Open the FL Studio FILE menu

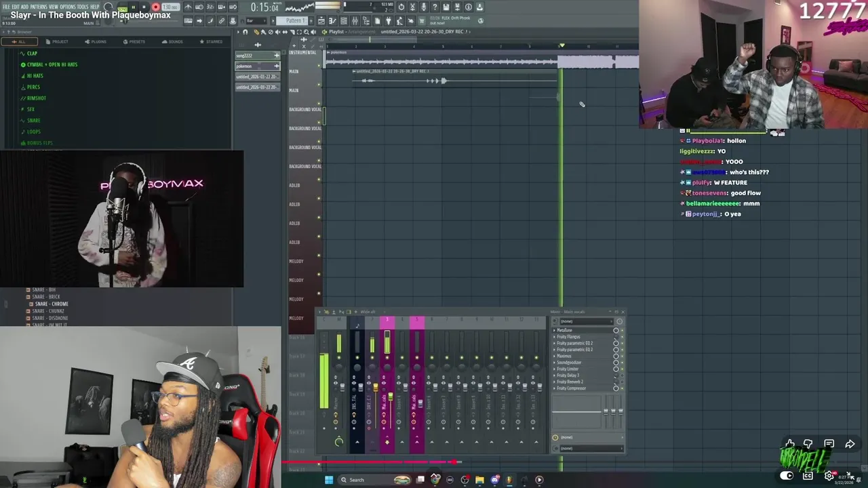(x=6, y=7)
